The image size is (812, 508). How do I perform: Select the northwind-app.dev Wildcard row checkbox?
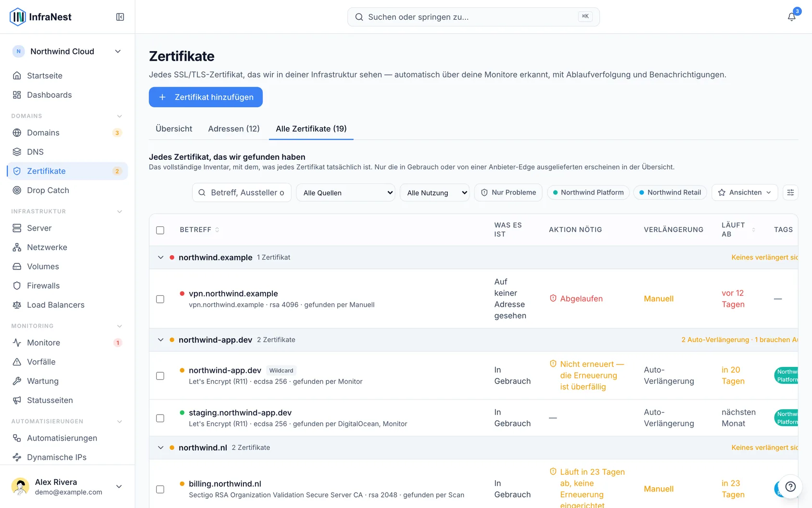(x=160, y=376)
